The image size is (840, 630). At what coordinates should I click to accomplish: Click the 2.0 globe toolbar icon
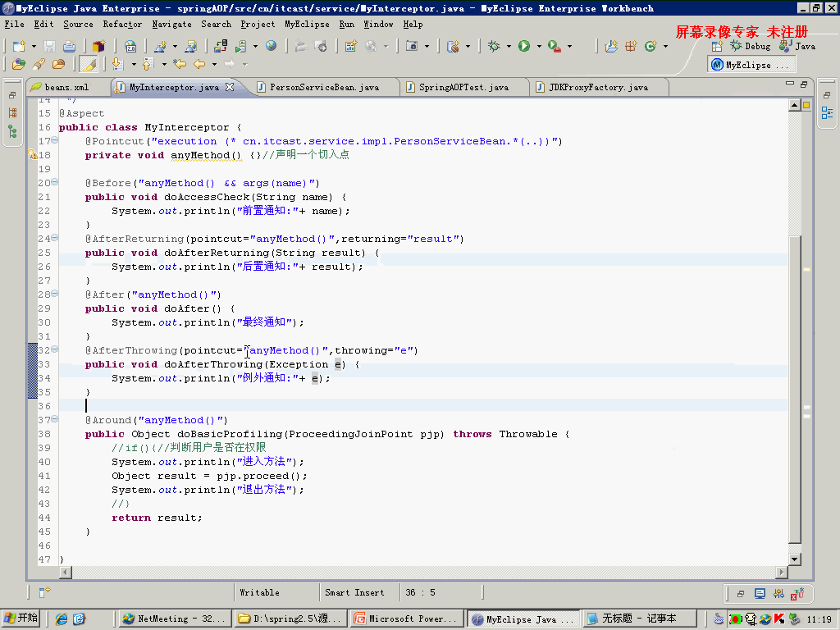(x=130, y=46)
